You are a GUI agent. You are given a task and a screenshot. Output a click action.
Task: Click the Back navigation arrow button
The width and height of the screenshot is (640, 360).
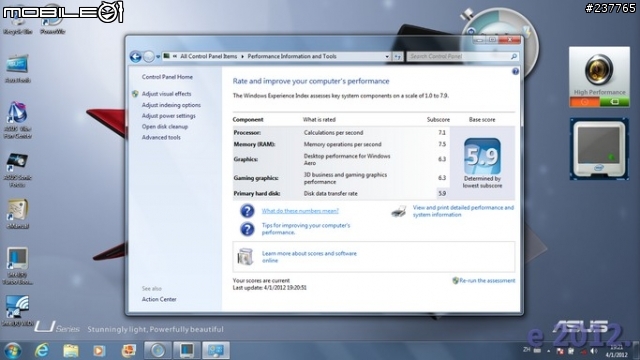tap(136, 56)
